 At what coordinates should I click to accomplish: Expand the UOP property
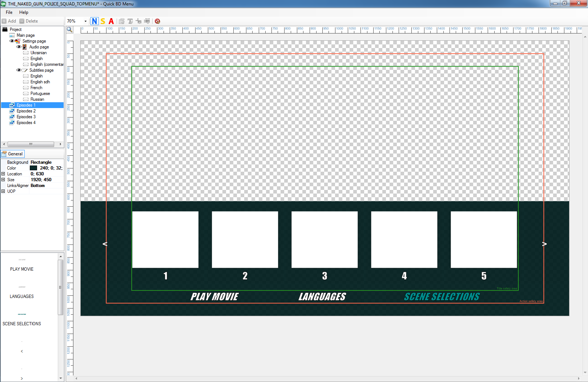click(3, 191)
